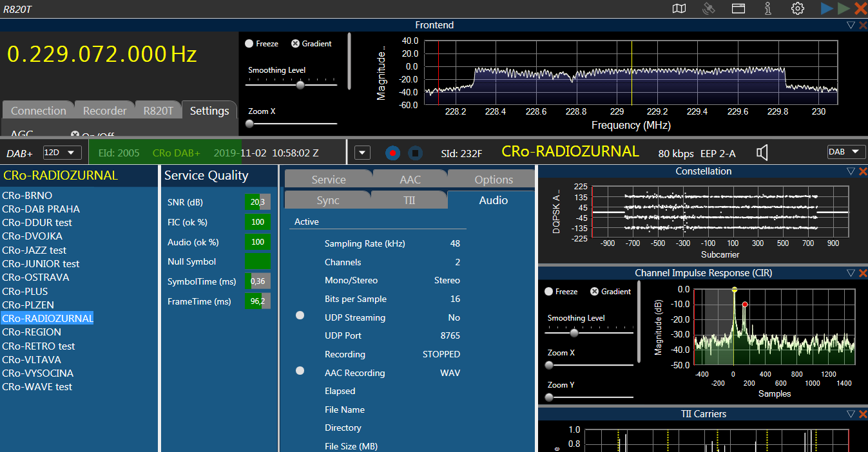Open the DAB mode dropdown at right
The width and height of the screenshot is (868, 452).
pos(845,152)
